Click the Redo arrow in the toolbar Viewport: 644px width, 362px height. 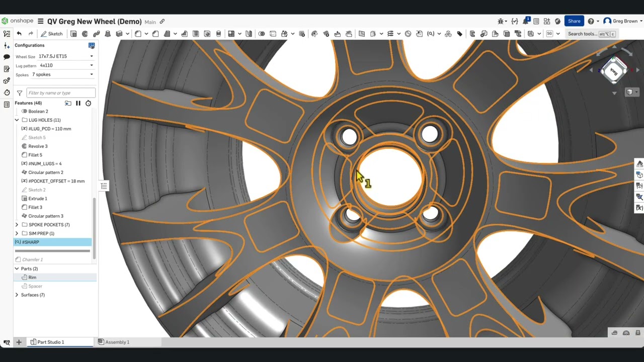[x=31, y=34]
